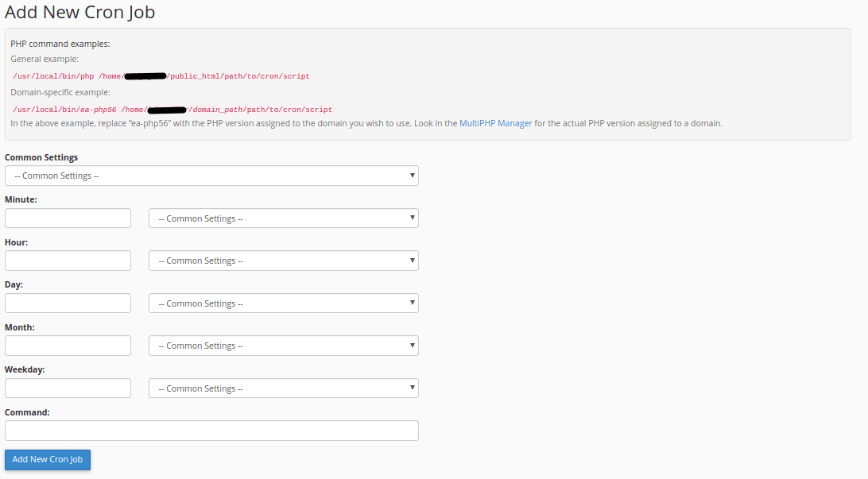Click the Command: field label
The image size is (868, 479).
[27, 412]
